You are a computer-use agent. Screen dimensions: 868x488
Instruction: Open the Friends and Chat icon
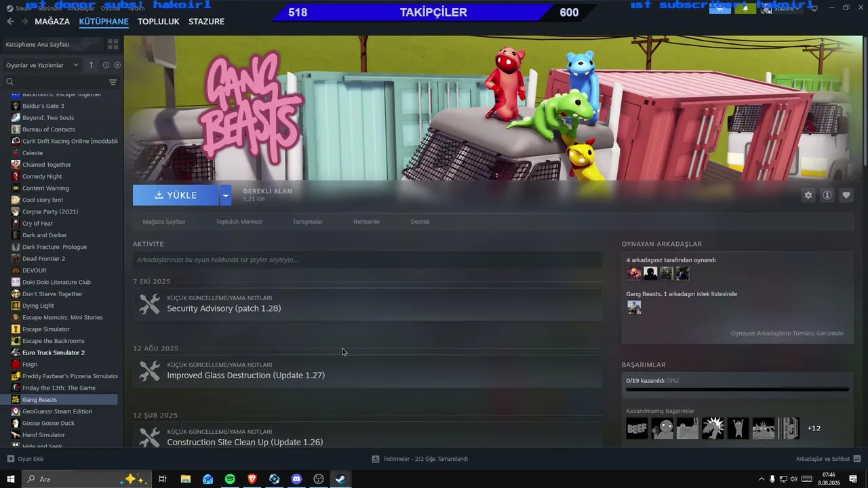point(857,459)
